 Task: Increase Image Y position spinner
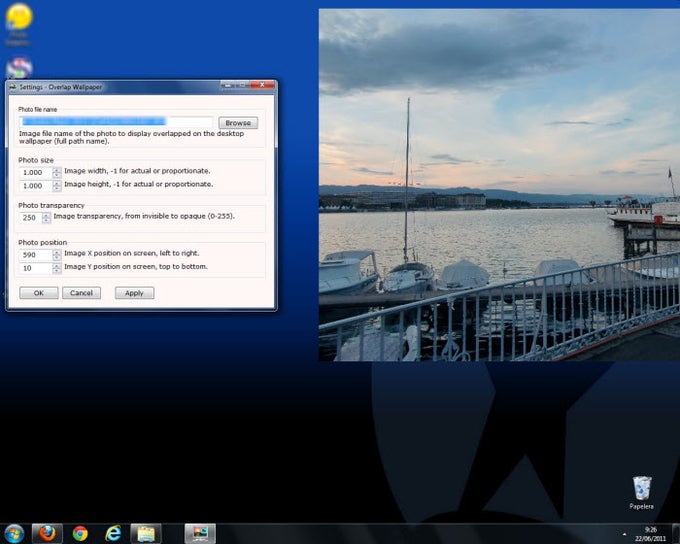point(57,266)
